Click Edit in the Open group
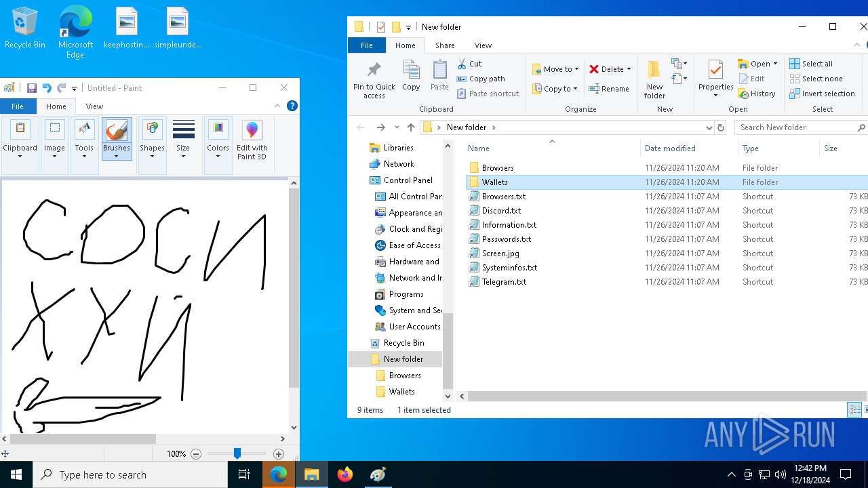The image size is (868, 488). pyautogui.click(x=751, y=79)
